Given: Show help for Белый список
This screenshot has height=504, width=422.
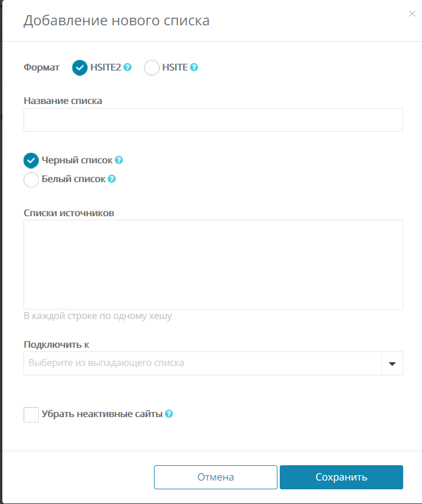Looking at the screenshot, I should pos(112,179).
